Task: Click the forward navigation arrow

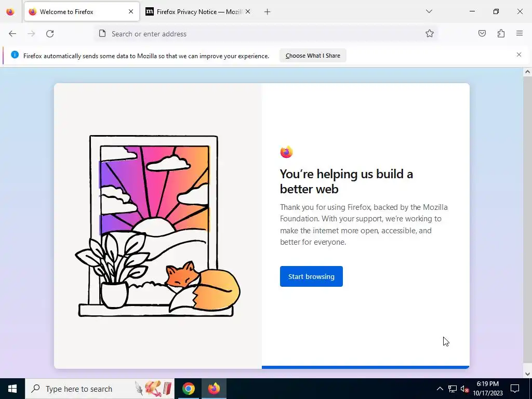Action: (31, 34)
